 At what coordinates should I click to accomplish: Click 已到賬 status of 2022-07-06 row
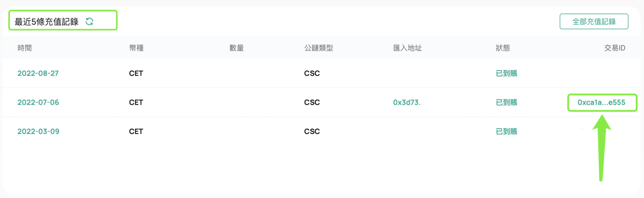507,102
